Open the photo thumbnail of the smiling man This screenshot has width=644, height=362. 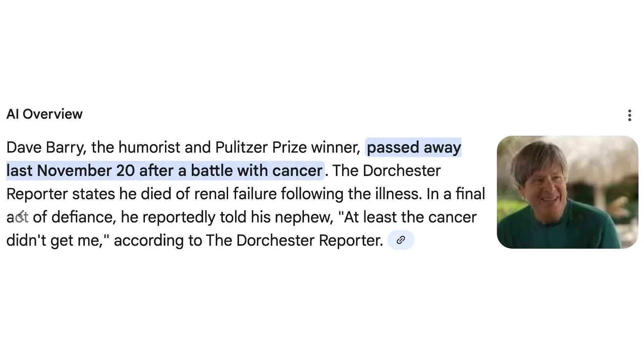pos(568,192)
